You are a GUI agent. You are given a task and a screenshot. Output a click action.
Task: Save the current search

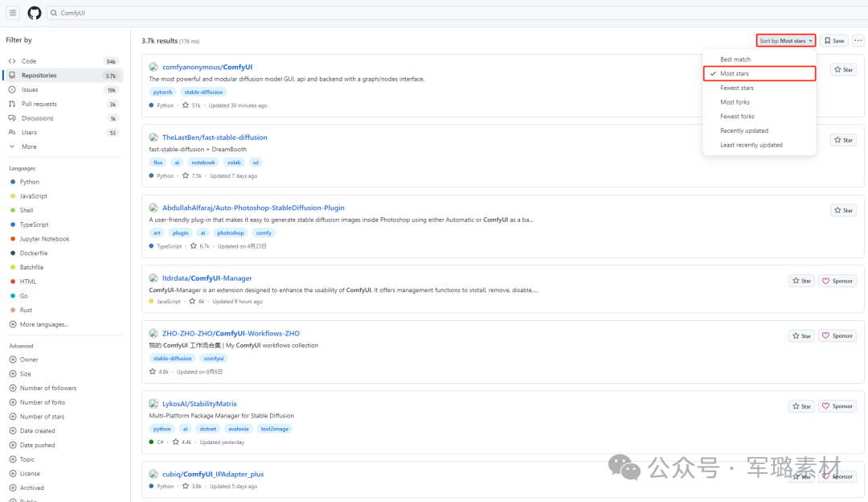(x=834, y=40)
